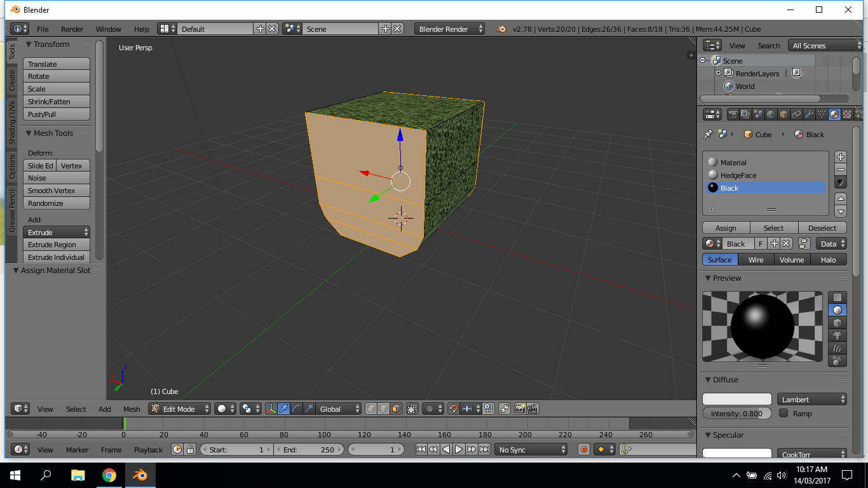Click the Blender logo in info header

(501, 29)
